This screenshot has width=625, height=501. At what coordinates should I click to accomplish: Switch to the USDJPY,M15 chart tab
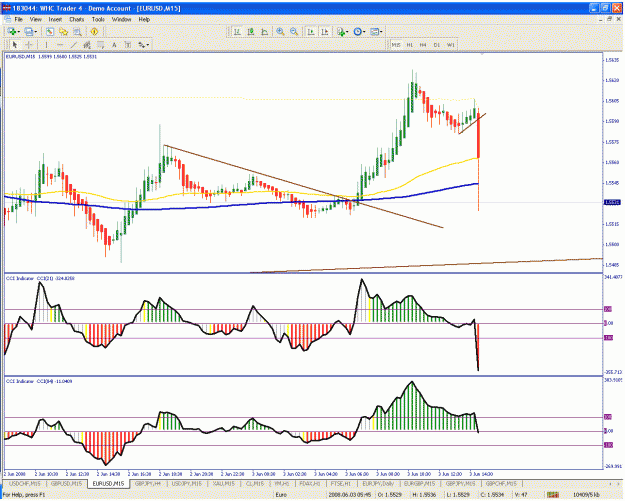(x=187, y=483)
